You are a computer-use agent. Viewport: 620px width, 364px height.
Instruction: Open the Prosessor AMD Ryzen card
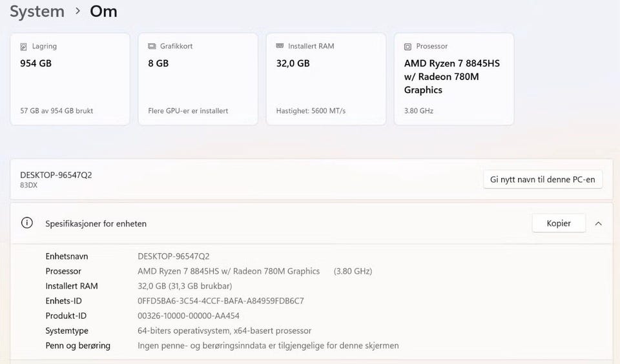(453, 79)
